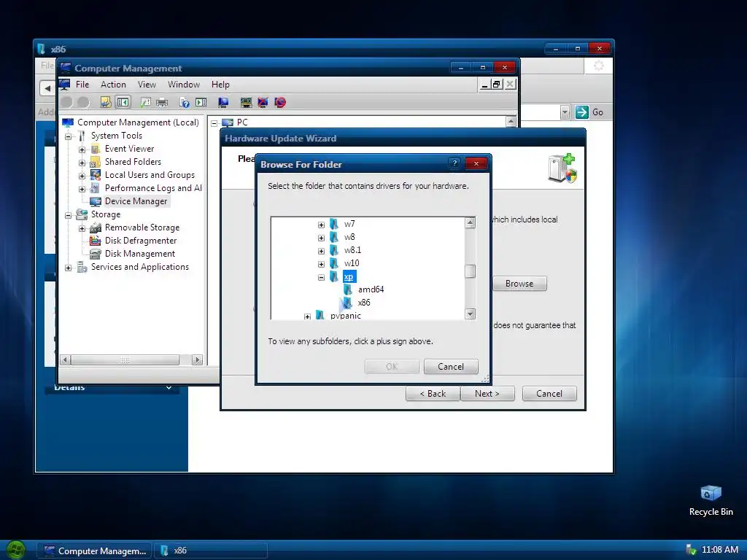Open the File menu in Computer Management
This screenshot has width=747, height=560.
click(x=82, y=85)
